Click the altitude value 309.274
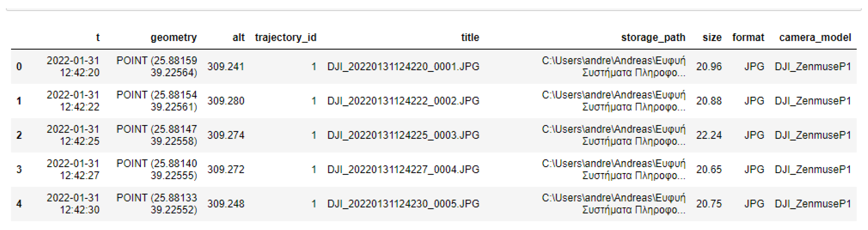Viewport: 868px width, 230px height. coord(226,135)
